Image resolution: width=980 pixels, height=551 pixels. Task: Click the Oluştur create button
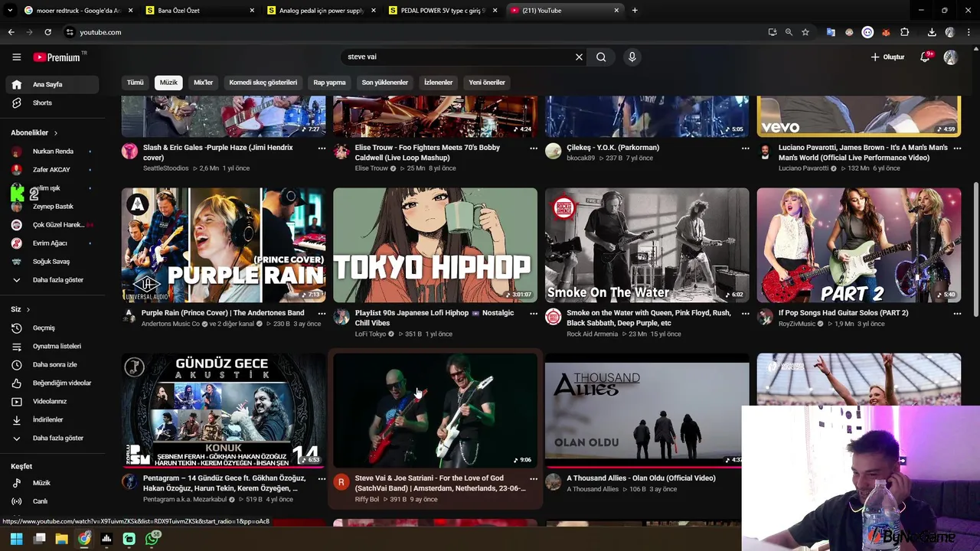(887, 57)
